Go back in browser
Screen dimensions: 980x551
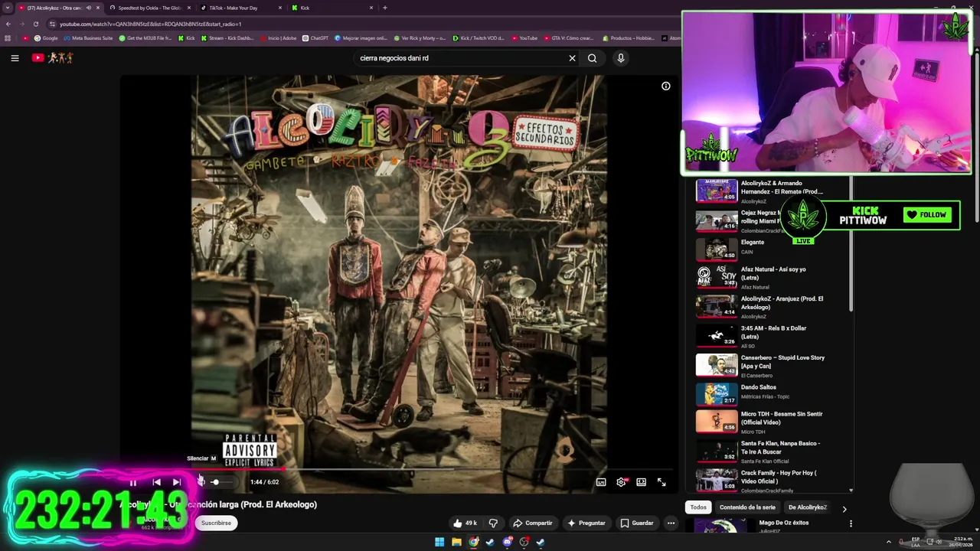coord(8,24)
